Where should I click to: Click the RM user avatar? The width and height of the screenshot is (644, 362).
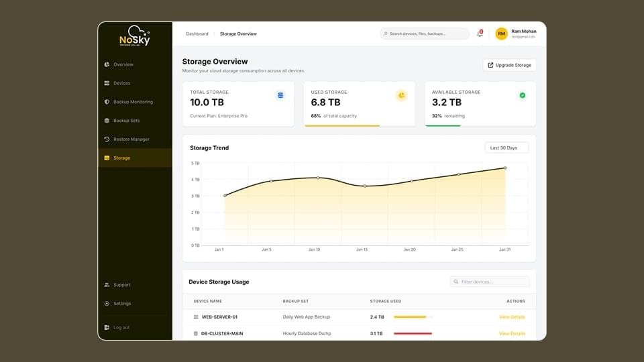(x=501, y=34)
